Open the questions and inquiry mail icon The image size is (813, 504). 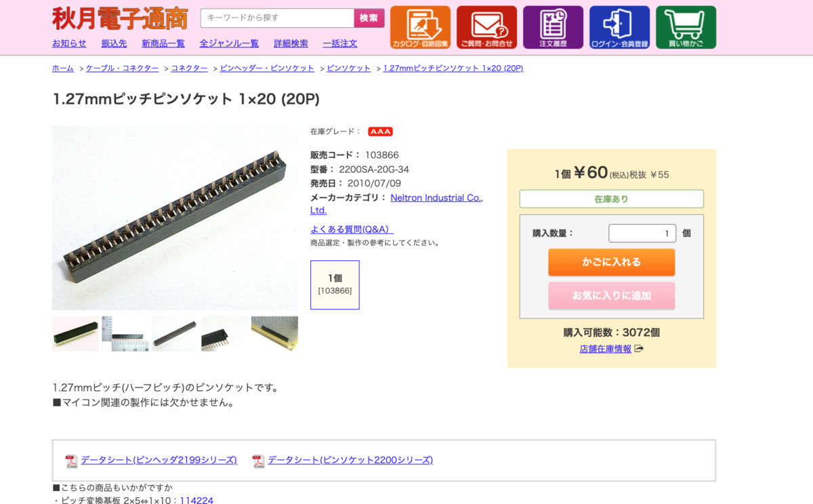click(486, 28)
